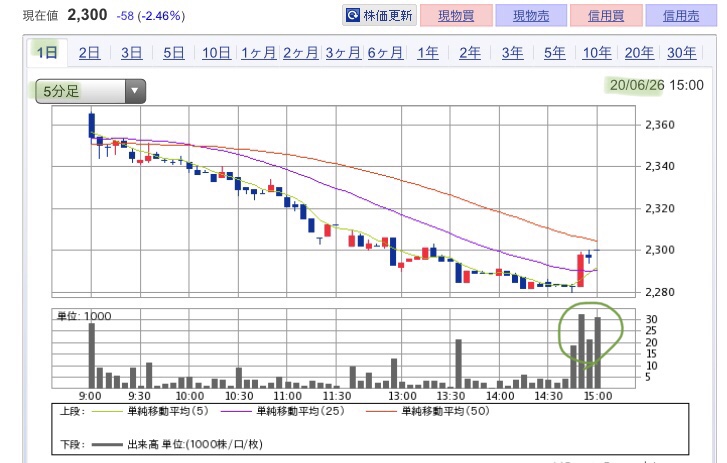Click the 現在値 label
The image size is (727, 463).
tap(40, 16)
